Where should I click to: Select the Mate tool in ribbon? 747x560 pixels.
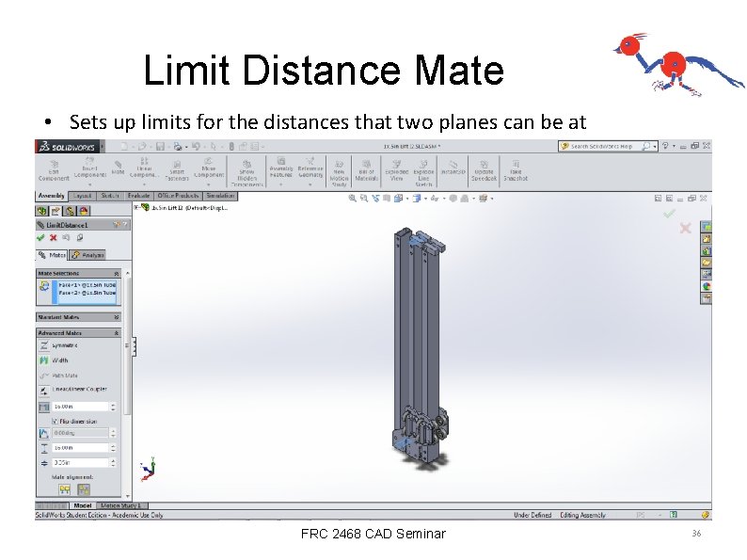(118, 168)
